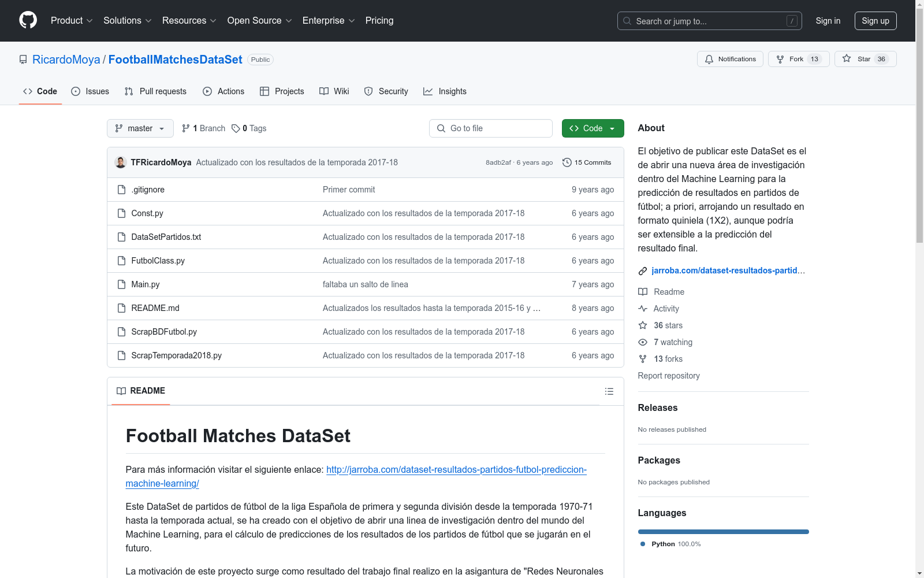Open the Insights tab

(x=445, y=91)
